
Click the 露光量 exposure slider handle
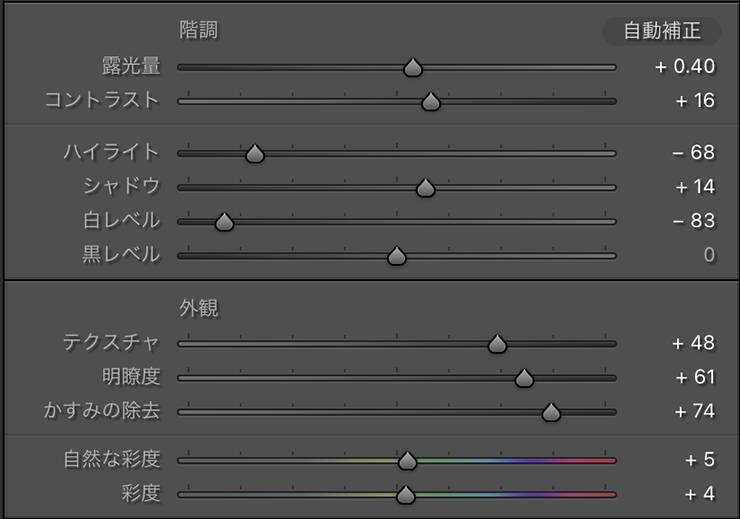[413, 67]
